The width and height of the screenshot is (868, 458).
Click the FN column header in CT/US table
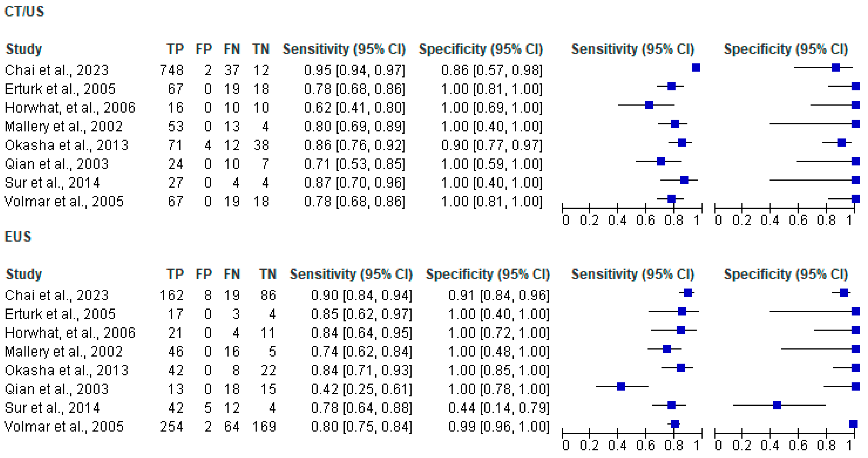(x=232, y=49)
